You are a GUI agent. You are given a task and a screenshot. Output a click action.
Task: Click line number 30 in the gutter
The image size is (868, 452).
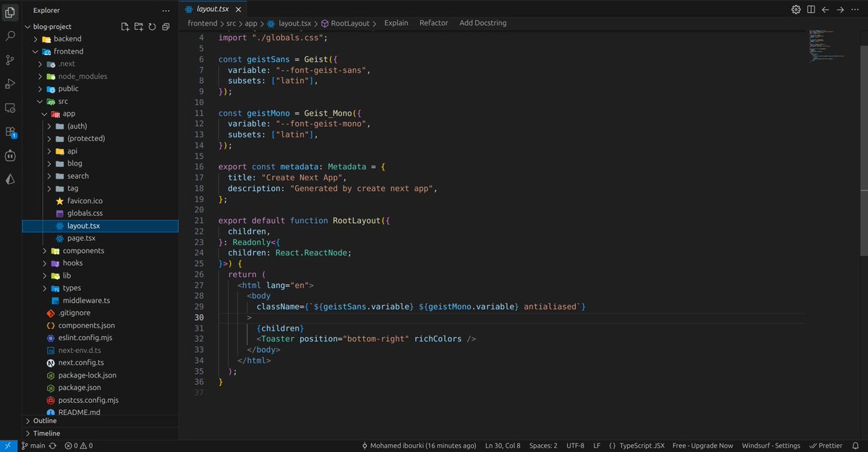200,317
